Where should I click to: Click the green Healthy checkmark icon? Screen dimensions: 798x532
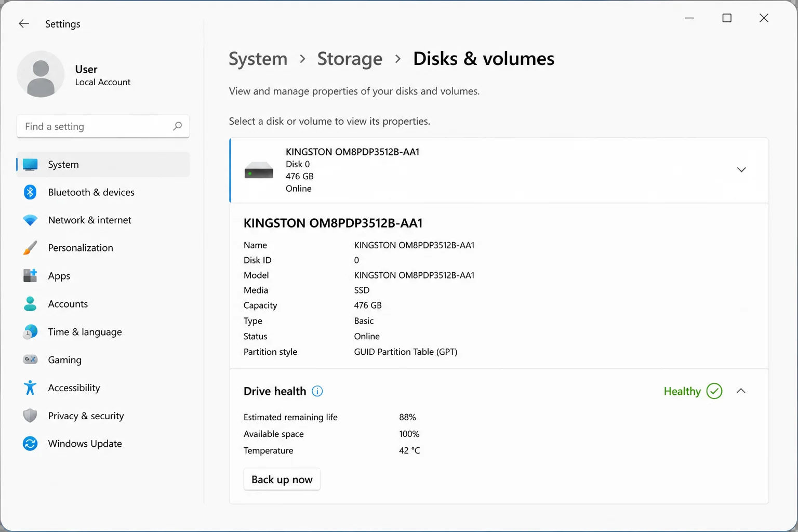coord(714,391)
